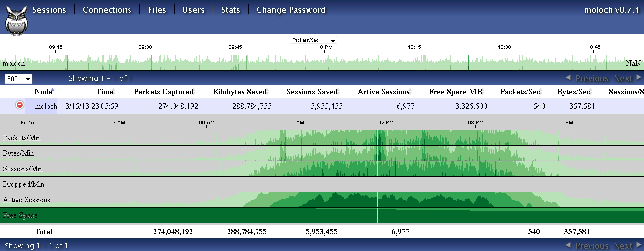Click the moloch v0.7.4 version text
Image resolution: width=644 pixels, height=251 pixels.
click(x=611, y=10)
